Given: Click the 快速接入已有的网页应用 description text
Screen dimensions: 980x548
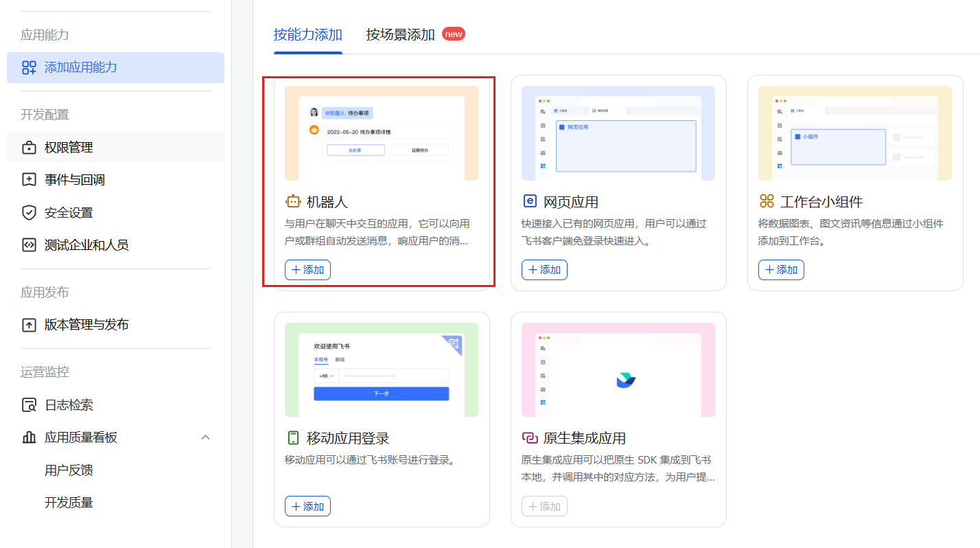Looking at the screenshot, I should [614, 232].
